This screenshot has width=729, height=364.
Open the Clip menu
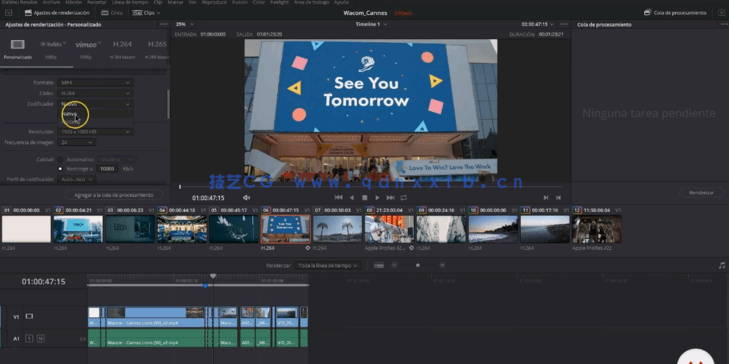tap(158, 2)
